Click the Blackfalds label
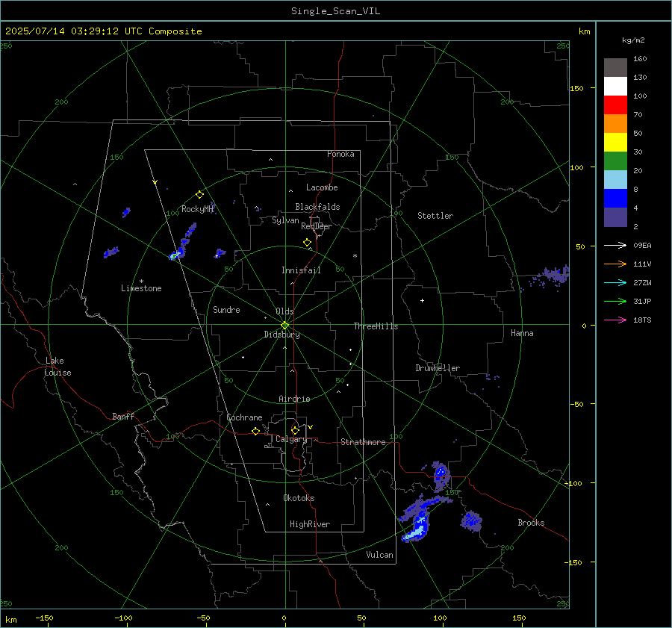The width and height of the screenshot is (672, 628). (x=317, y=207)
